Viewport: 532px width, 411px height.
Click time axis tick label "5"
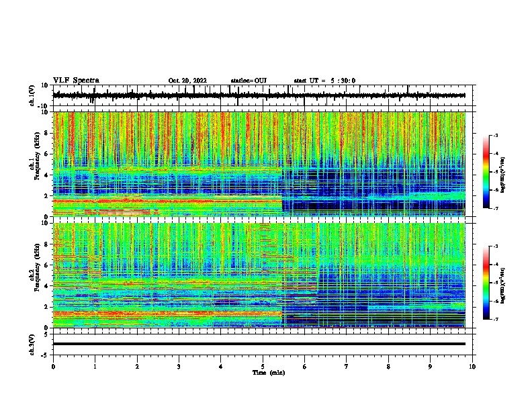pyautogui.click(x=263, y=367)
